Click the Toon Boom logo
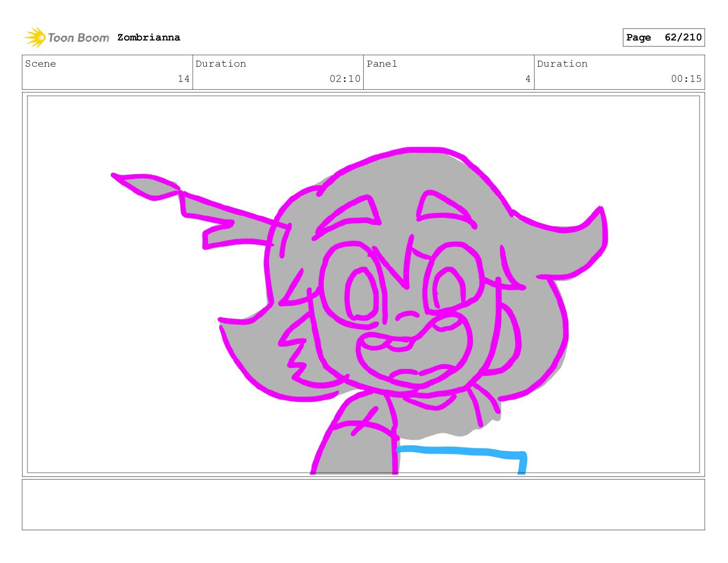This screenshot has width=728, height=563. [x=67, y=37]
